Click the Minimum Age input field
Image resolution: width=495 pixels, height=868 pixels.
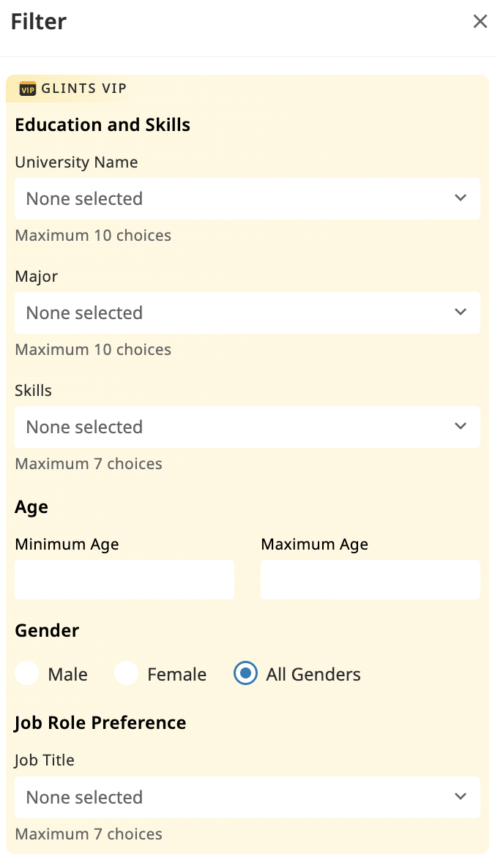124,579
